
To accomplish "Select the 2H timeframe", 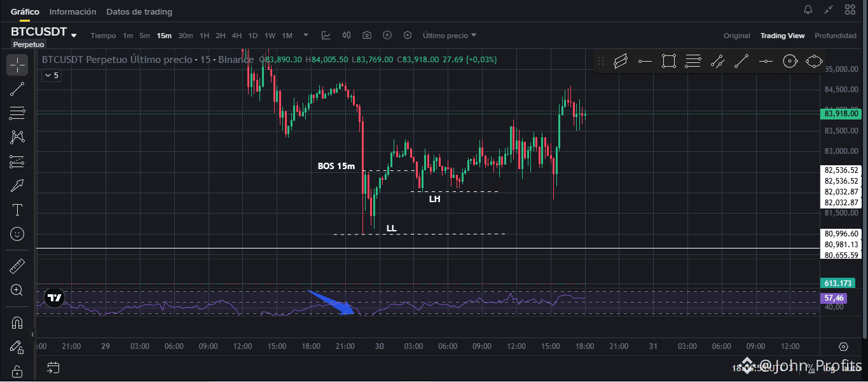I will click(x=220, y=36).
